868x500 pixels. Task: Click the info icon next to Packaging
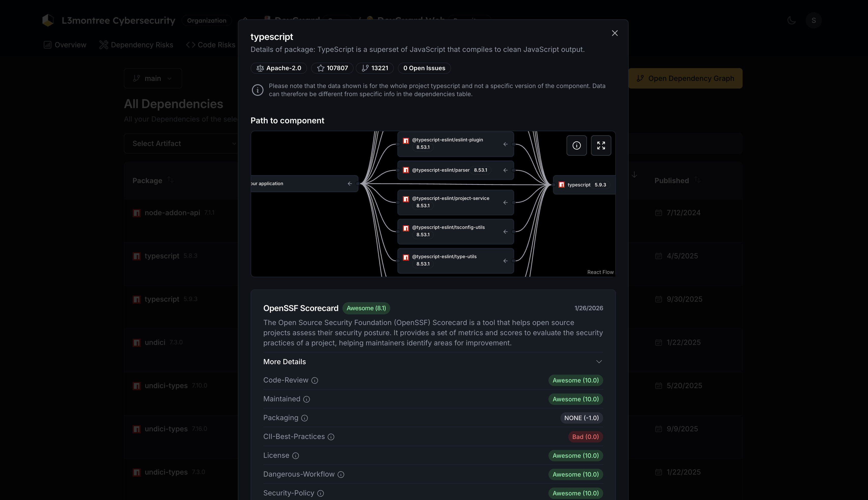[305, 418]
